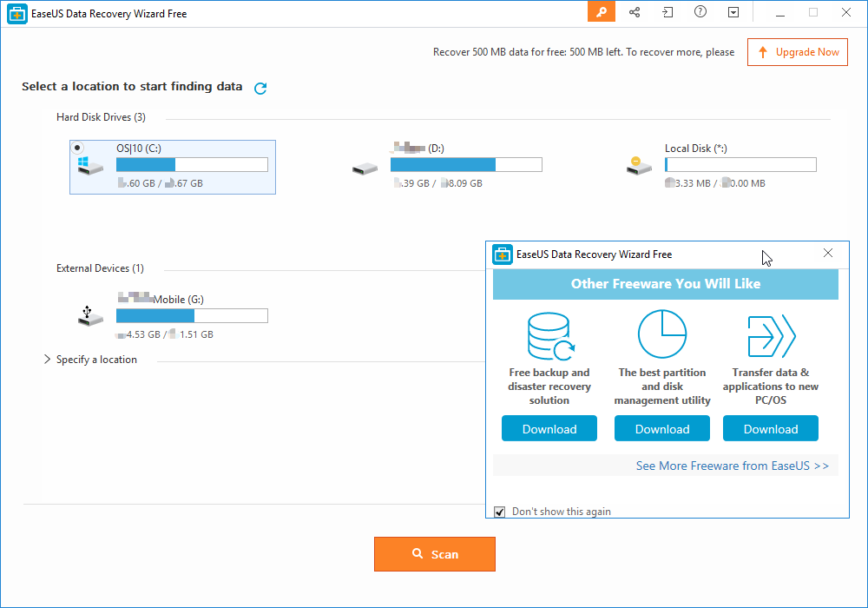868x608 pixels.
Task: Select the D: drive icon
Action: (365, 169)
